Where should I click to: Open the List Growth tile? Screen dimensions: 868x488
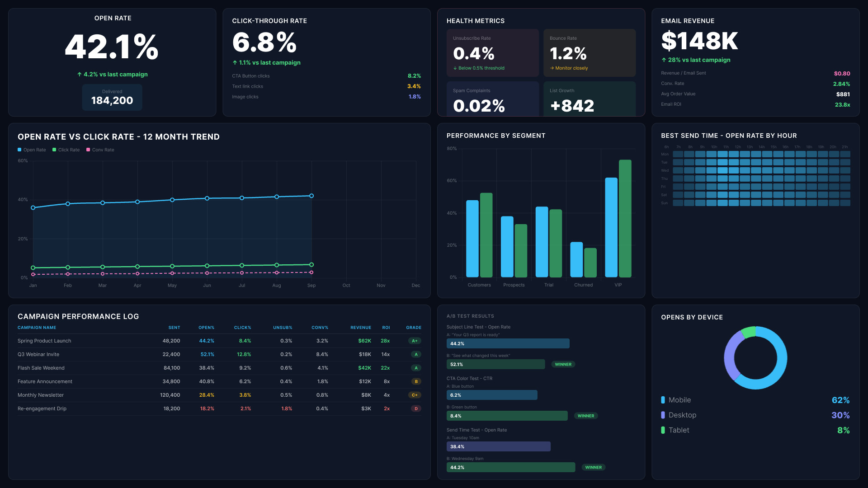[x=590, y=99]
